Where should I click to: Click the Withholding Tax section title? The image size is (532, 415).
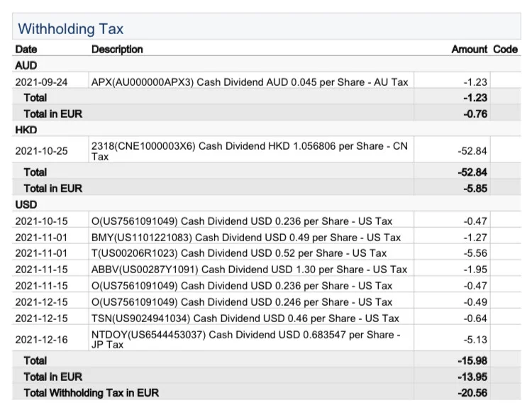70,29
